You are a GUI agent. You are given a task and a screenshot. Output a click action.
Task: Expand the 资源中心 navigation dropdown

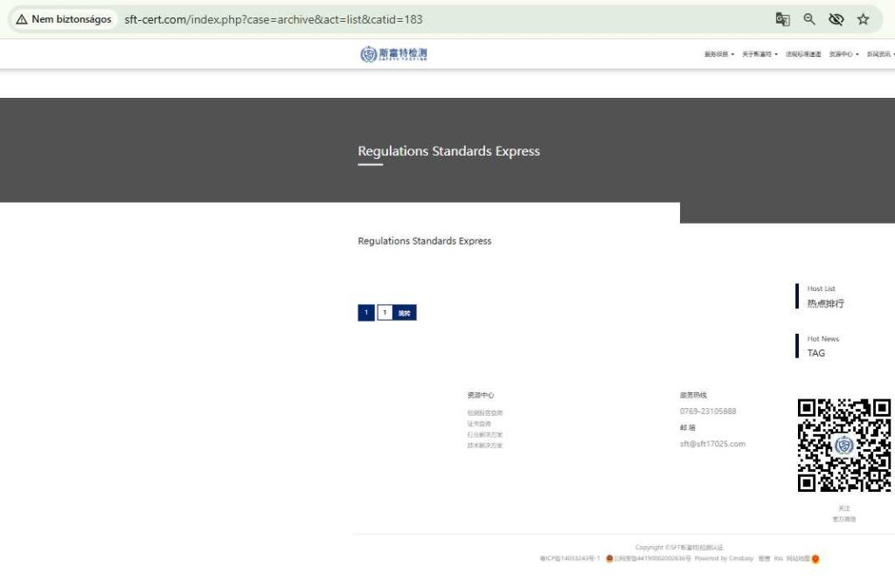pos(843,54)
